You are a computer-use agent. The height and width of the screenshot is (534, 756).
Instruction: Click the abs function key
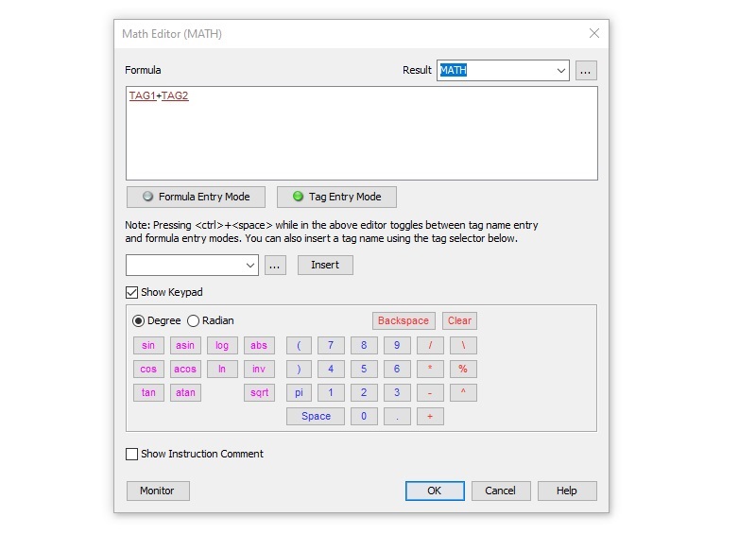(259, 345)
